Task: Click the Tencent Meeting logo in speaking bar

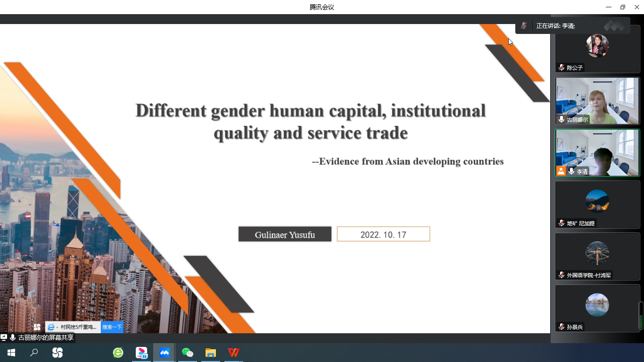Action: pyautogui.click(x=614, y=25)
